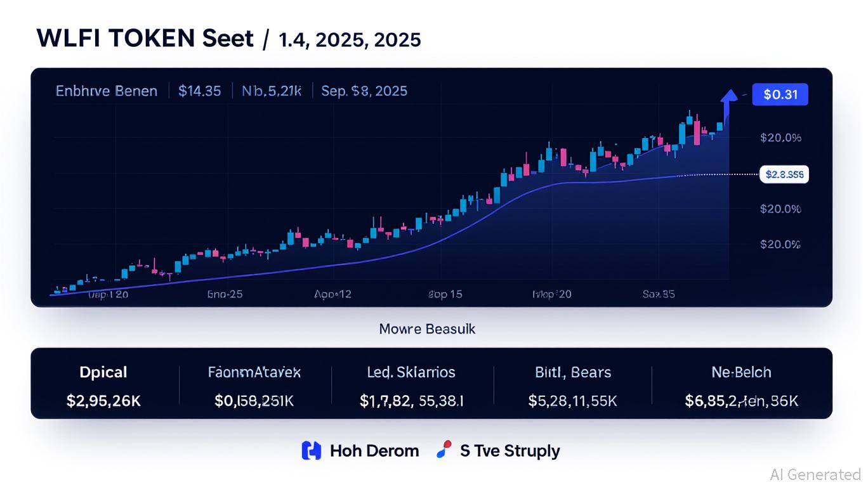Click the Hoh Derom label

pos(374,451)
